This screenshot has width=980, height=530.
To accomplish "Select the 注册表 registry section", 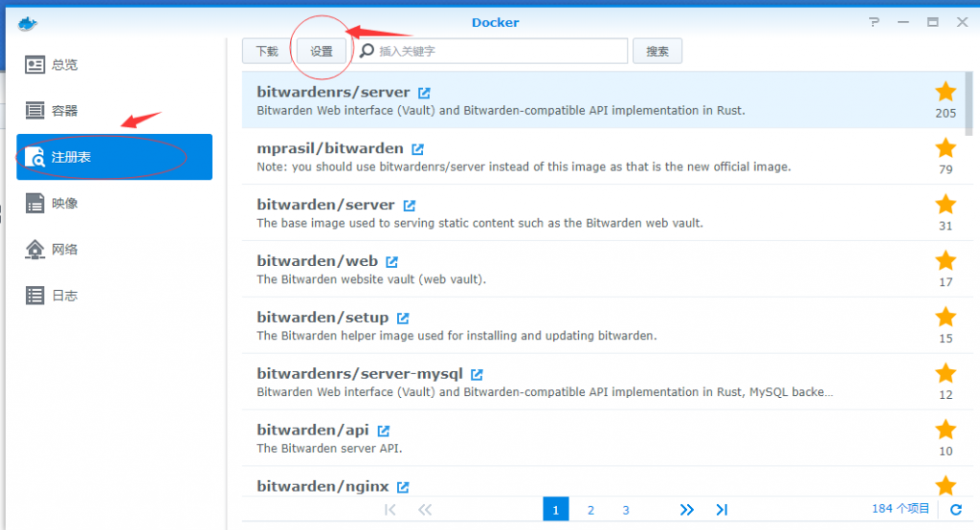I will [115, 157].
